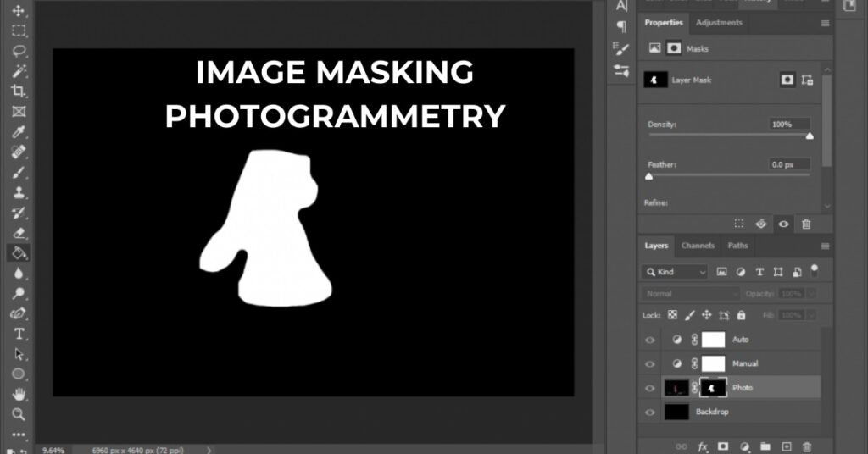
Task: Toggle lock transparent pixels
Action: click(x=672, y=314)
